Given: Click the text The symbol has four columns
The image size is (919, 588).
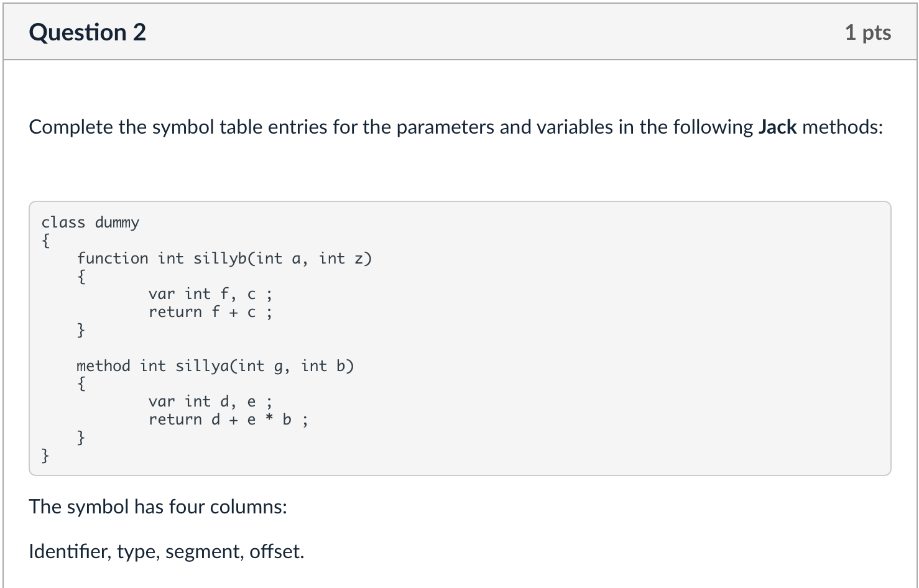Looking at the screenshot, I should pyautogui.click(x=158, y=507).
